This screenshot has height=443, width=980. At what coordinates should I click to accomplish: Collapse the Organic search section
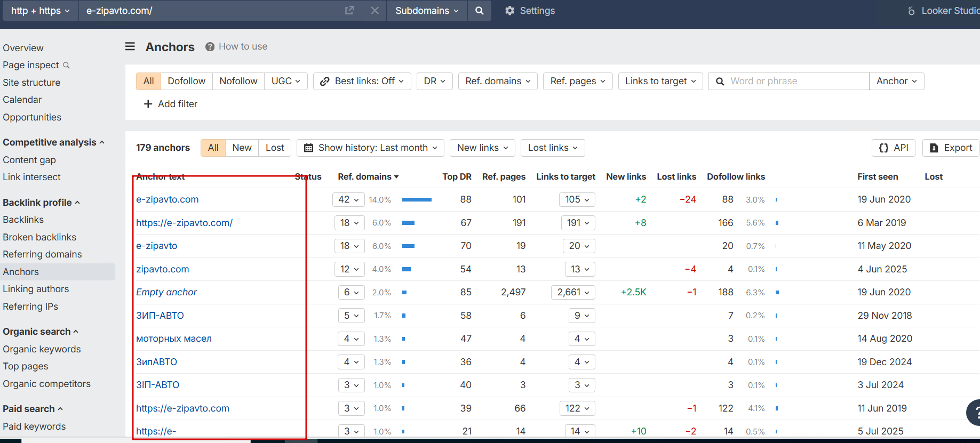click(41, 332)
